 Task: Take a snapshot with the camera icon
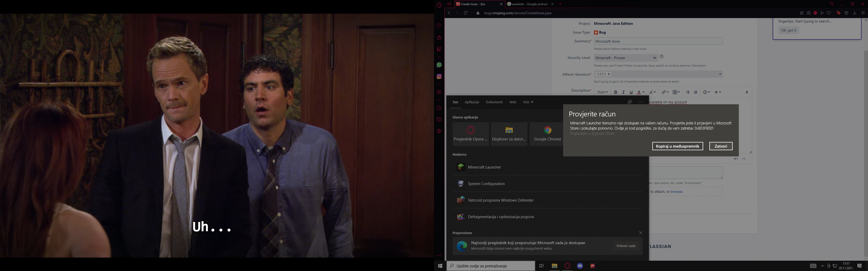[808, 13]
